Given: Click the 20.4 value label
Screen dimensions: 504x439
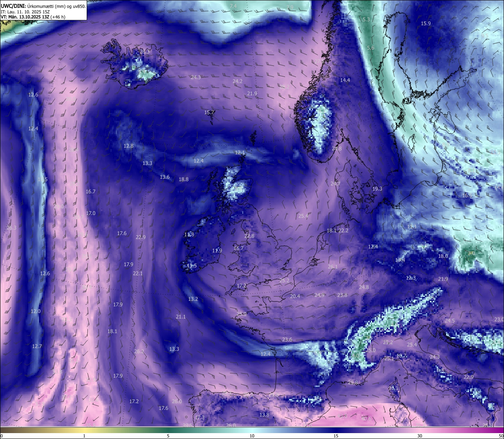Looking at the screenshot, I should pyautogui.click(x=295, y=296).
